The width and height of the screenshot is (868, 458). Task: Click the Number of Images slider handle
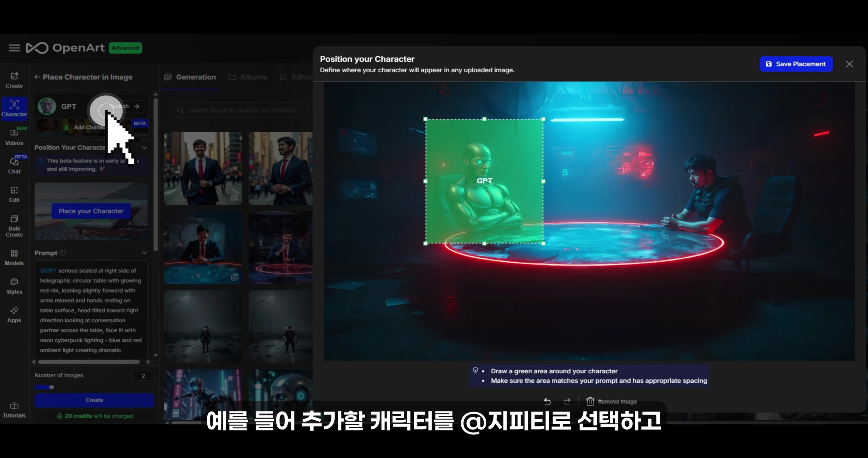pyautogui.click(x=52, y=387)
